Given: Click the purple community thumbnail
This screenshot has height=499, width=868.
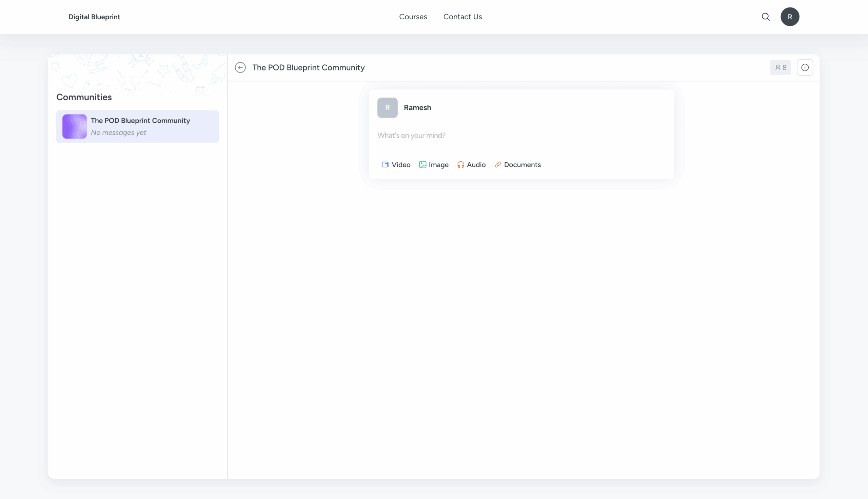Looking at the screenshot, I should 74,126.
